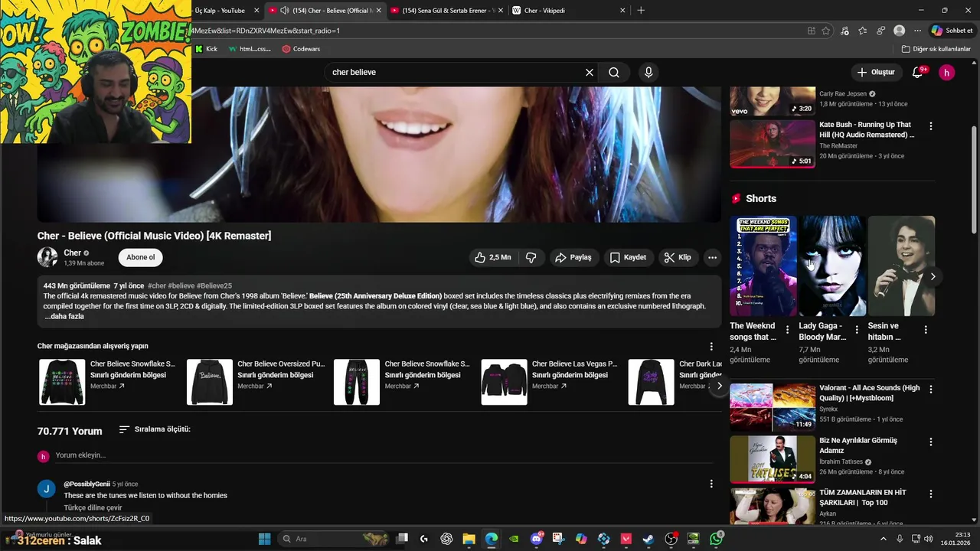Expand description with ...daha fazla
This screenshot has width=980, height=551.
point(64,317)
